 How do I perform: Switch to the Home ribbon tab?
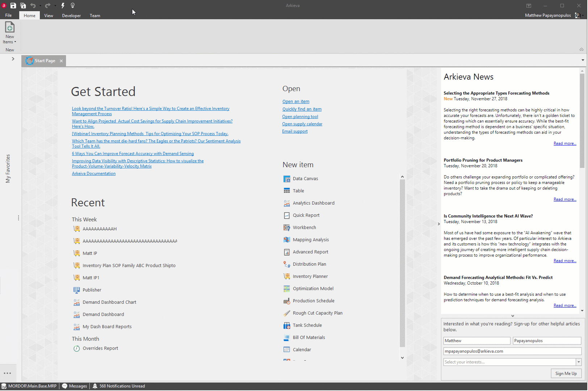tap(29, 16)
